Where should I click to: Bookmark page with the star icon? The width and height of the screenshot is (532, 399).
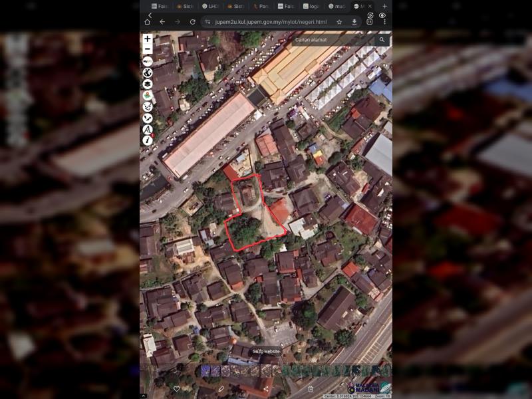(339, 22)
